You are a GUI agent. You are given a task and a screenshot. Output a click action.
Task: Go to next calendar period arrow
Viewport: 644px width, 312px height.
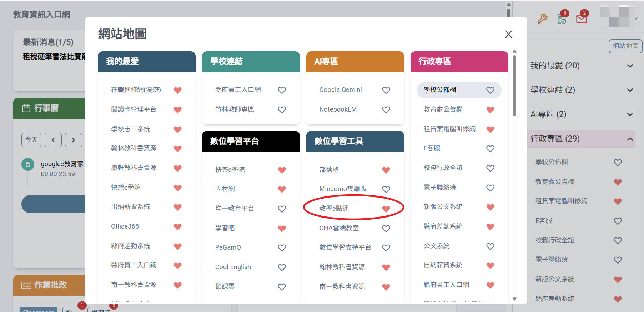point(73,140)
